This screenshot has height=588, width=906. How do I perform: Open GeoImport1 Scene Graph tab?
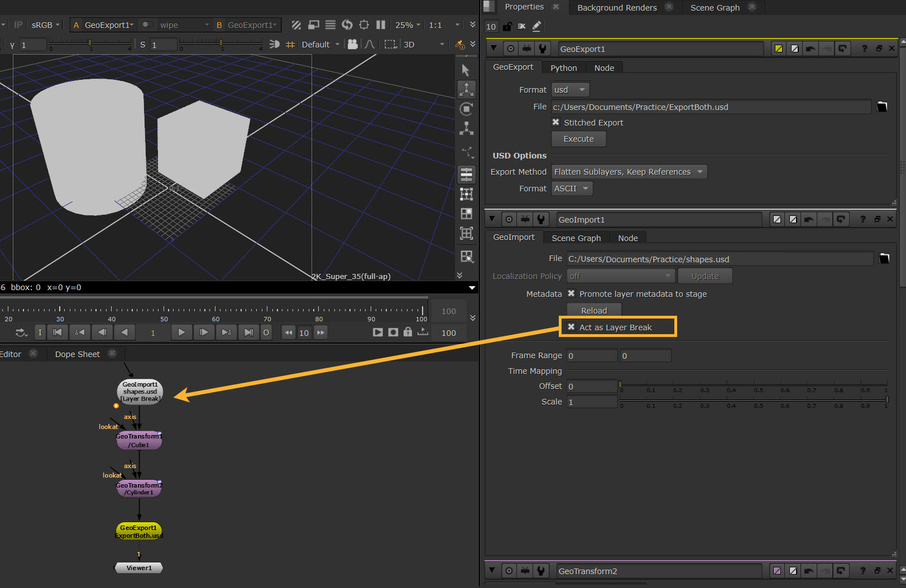[576, 238]
